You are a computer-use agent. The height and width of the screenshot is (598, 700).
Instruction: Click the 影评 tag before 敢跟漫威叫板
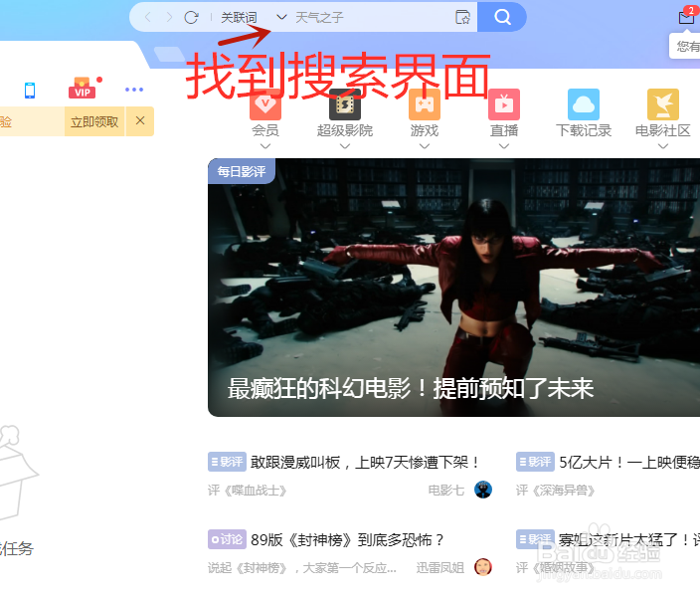pos(227,462)
